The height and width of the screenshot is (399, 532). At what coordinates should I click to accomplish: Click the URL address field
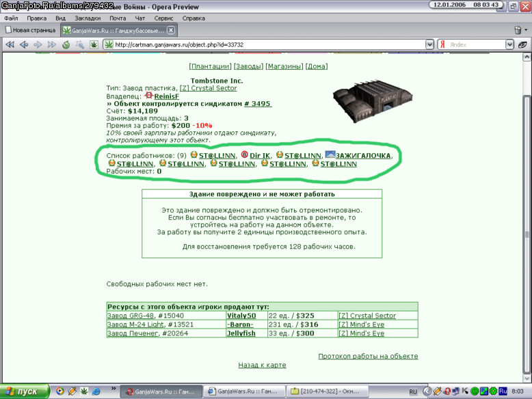point(268,44)
